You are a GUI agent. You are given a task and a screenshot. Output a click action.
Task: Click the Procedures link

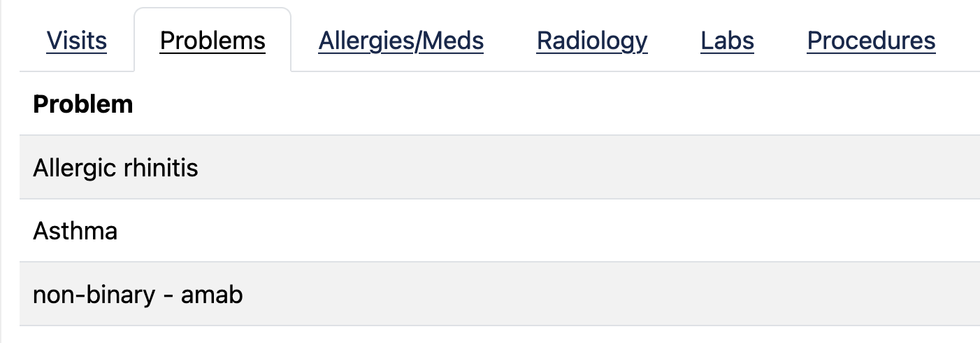tap(871, 41)
